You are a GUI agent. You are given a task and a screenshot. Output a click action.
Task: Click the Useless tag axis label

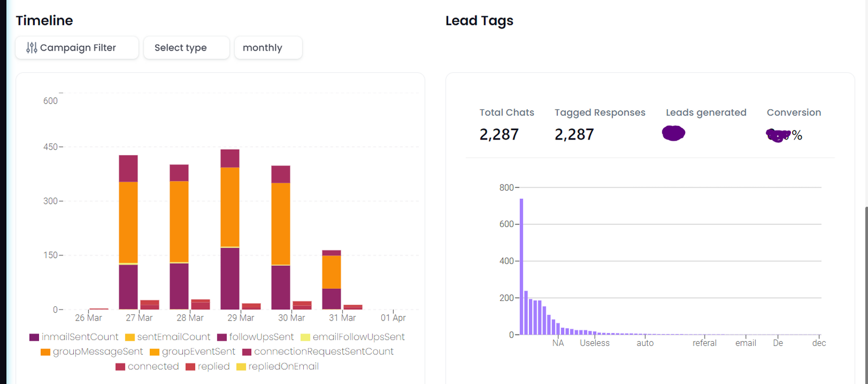(595, 343)
